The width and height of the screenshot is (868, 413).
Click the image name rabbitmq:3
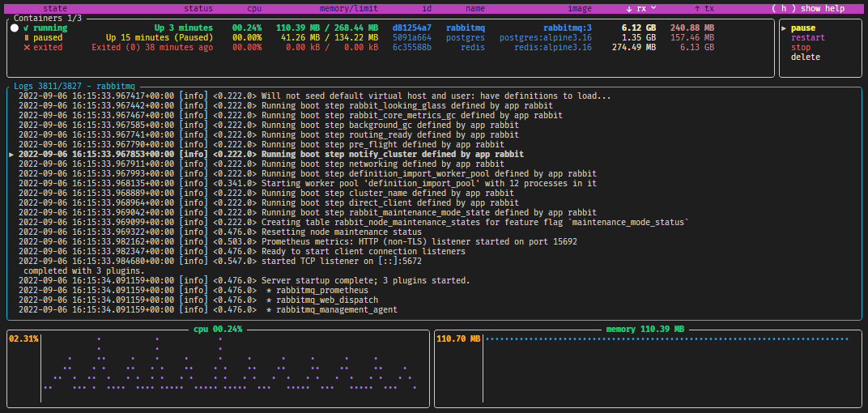point(568,28)
